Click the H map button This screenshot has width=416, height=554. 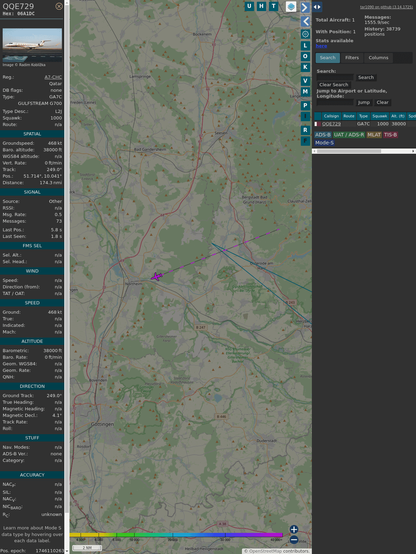pos(261,6)
